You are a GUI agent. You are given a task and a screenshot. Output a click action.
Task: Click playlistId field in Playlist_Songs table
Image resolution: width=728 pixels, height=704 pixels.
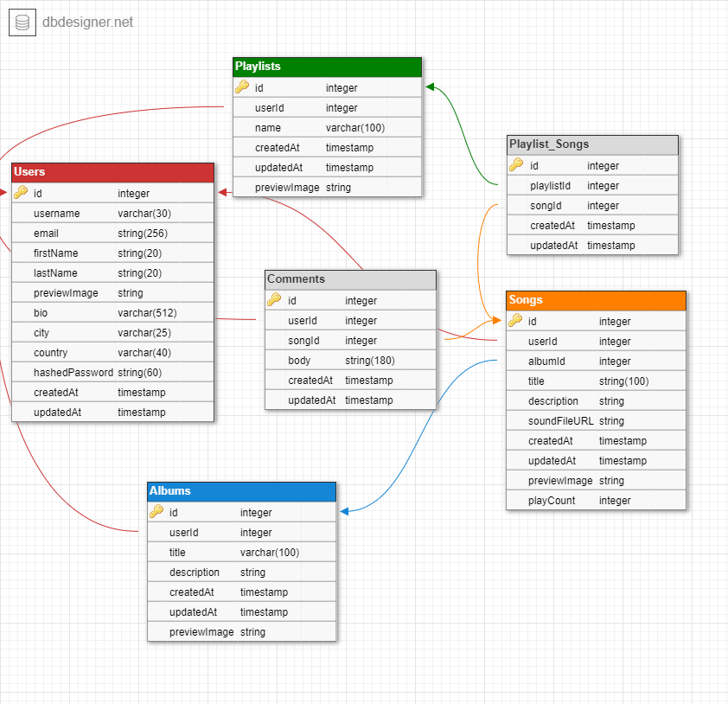[550, 186]
